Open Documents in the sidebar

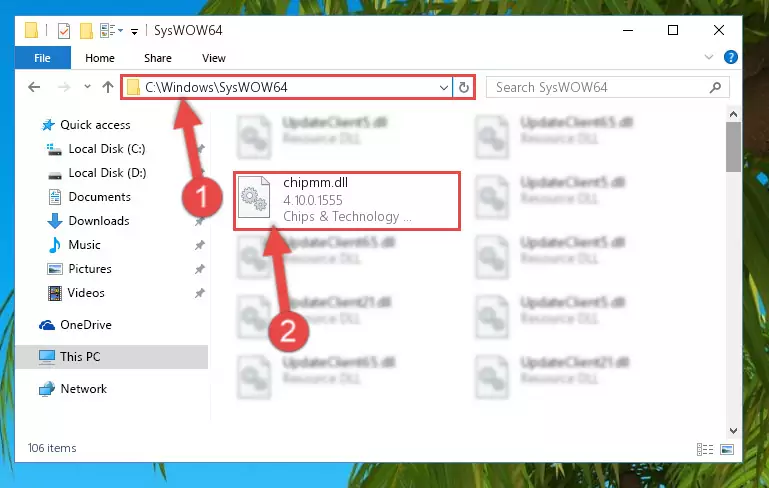coord(100,197)
